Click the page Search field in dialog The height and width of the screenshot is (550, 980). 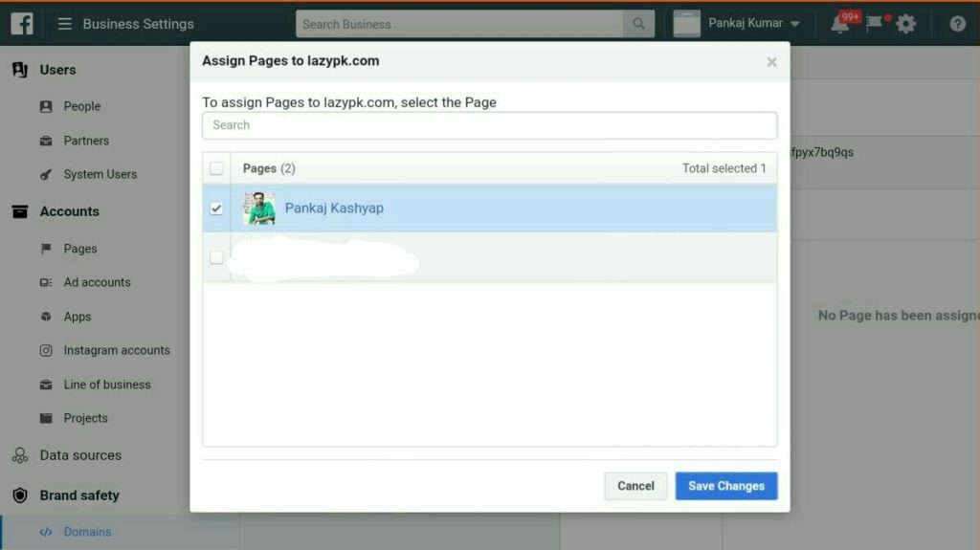pos(489,125)
